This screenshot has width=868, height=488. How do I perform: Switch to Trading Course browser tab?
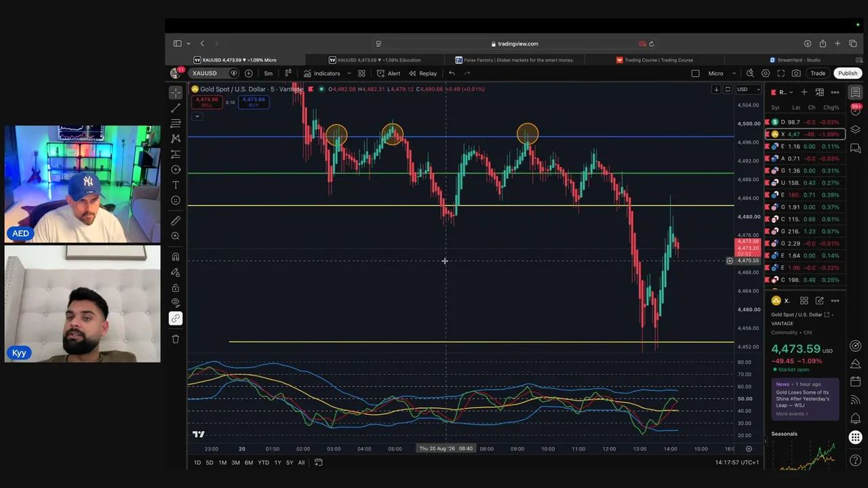654,60
